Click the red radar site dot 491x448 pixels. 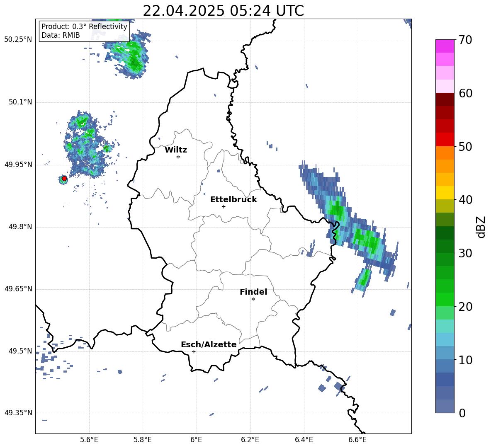[64, 179]
